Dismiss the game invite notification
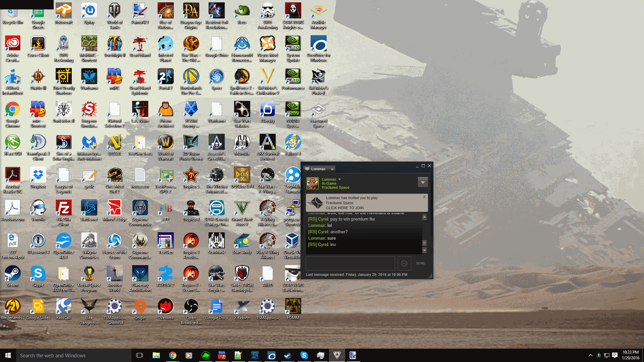The height and width of the screenshot is (362, 644). click(x=424, y=197)
